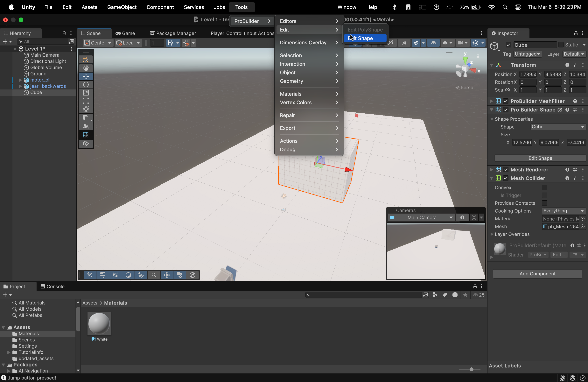Click the Search by Type icon in Project

tap(435, 295)
